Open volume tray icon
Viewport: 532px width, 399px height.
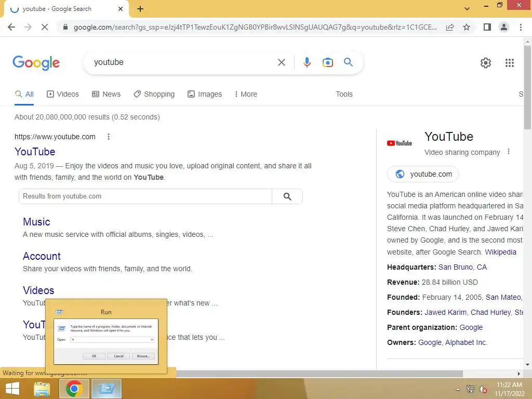(483, 389)
